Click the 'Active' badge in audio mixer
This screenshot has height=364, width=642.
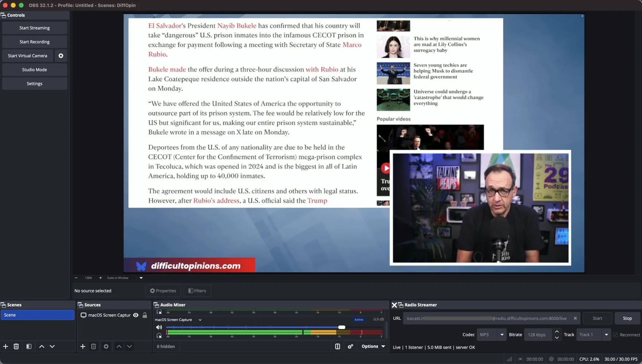(x=359, y=320)
